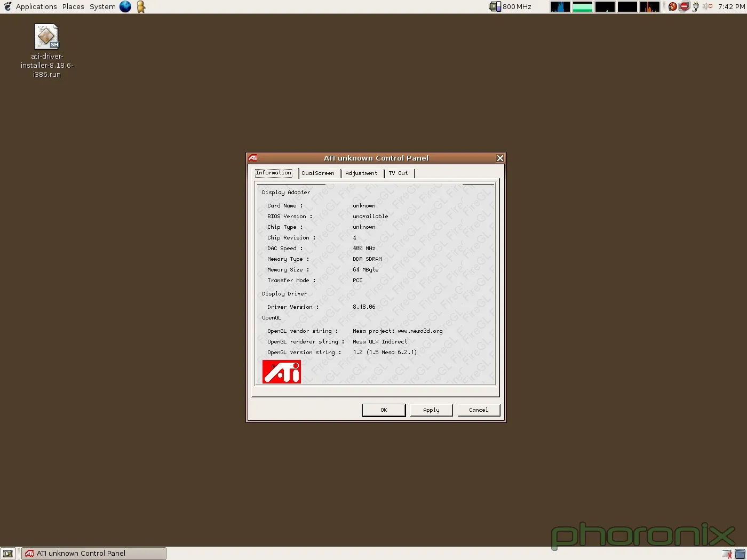Open the Gaim messenger launcher icon

(x=141, y=6)
